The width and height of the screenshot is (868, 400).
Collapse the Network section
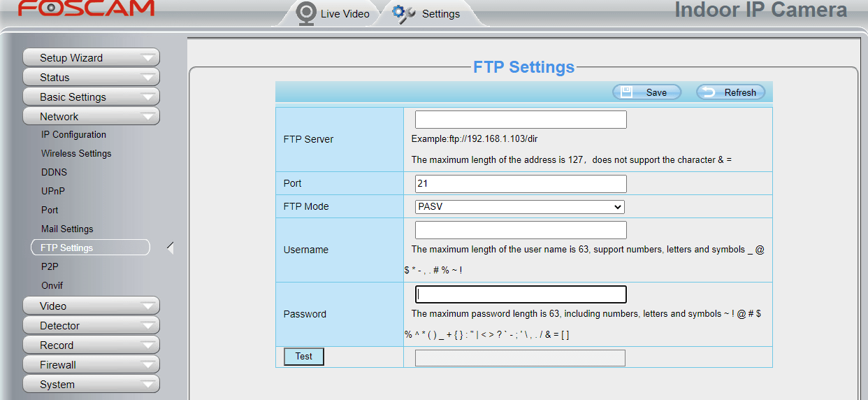click(91, 116)
